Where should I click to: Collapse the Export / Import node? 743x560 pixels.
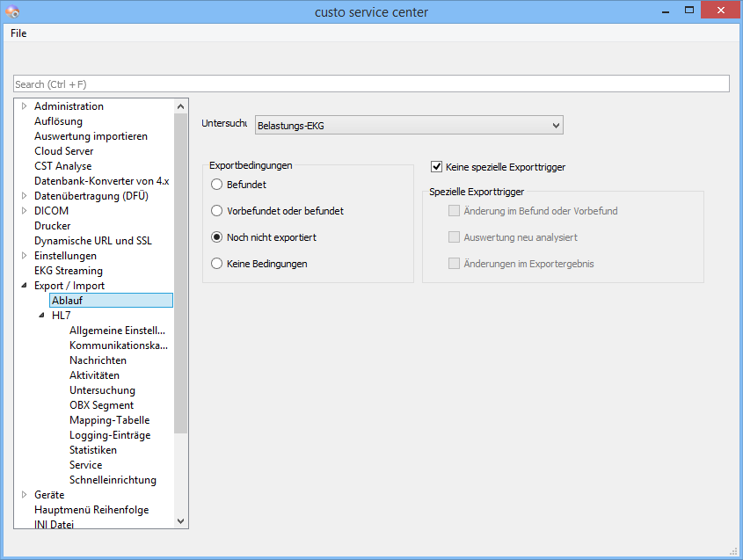[x=25, y=286]
